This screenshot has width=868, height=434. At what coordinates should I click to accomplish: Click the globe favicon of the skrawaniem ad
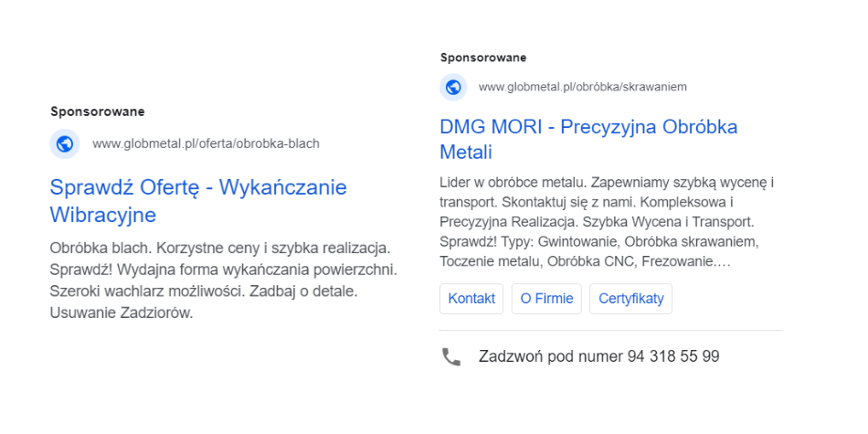pos(453,87)
